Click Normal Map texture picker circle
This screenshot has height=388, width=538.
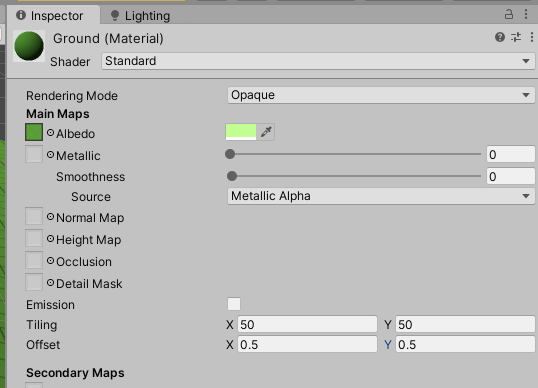tap(50, 217)
